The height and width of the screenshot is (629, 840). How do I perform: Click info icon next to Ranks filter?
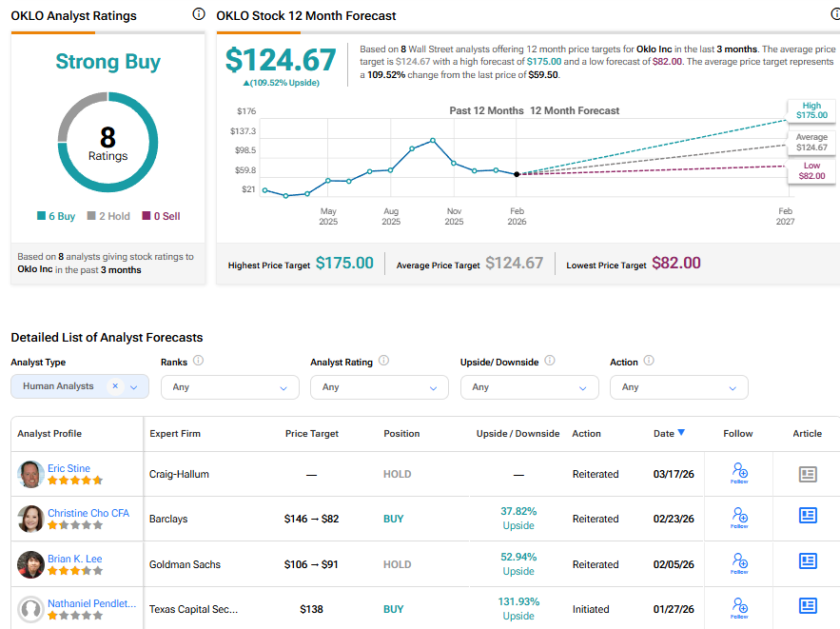tap(198, 362)
